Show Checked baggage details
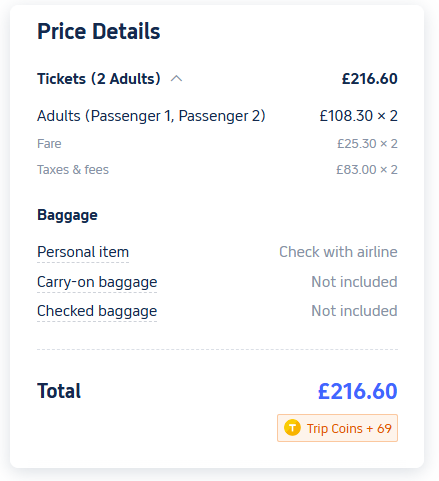The height and width of the screenshot is (481, 439). (97, 311)
